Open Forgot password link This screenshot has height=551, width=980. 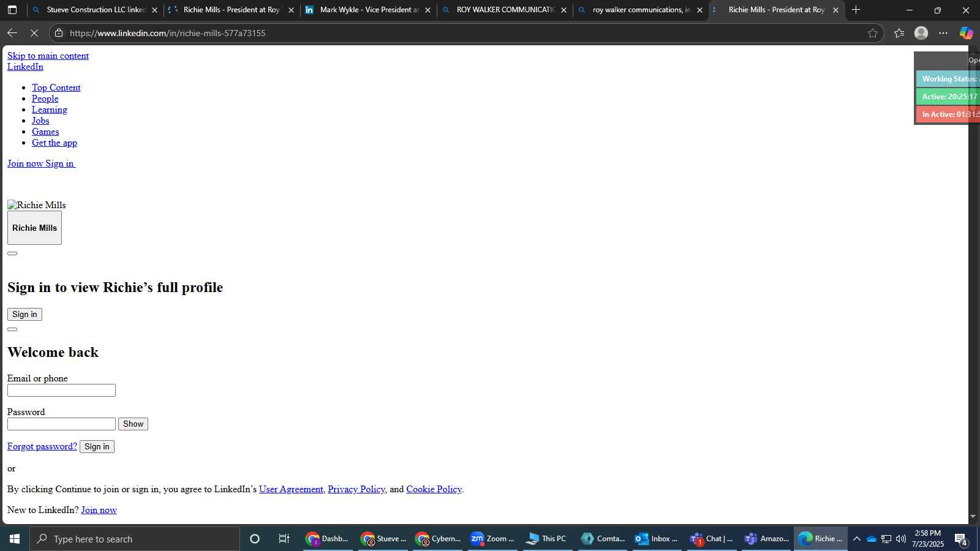42,446
